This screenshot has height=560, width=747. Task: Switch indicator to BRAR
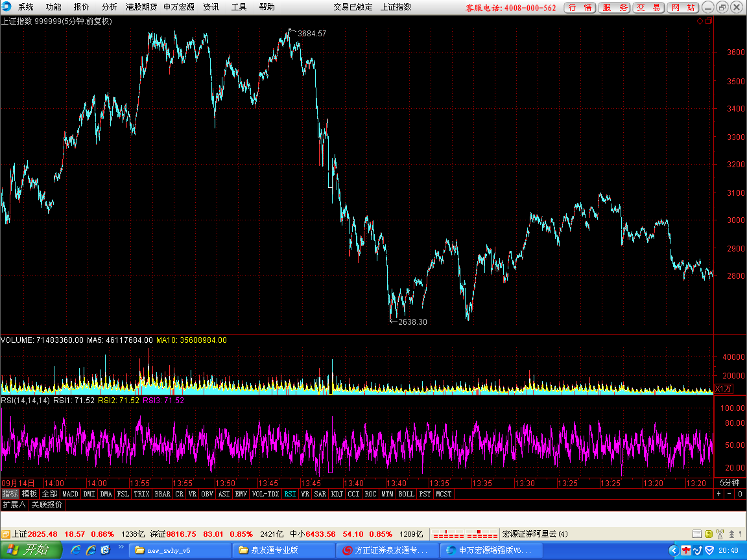[163, 494]
